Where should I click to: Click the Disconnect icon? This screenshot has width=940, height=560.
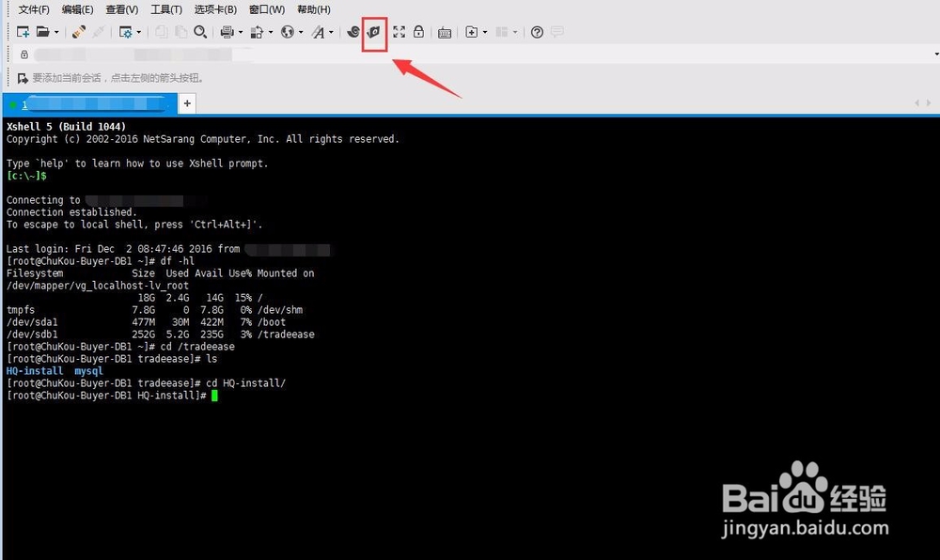coord(99,32)
